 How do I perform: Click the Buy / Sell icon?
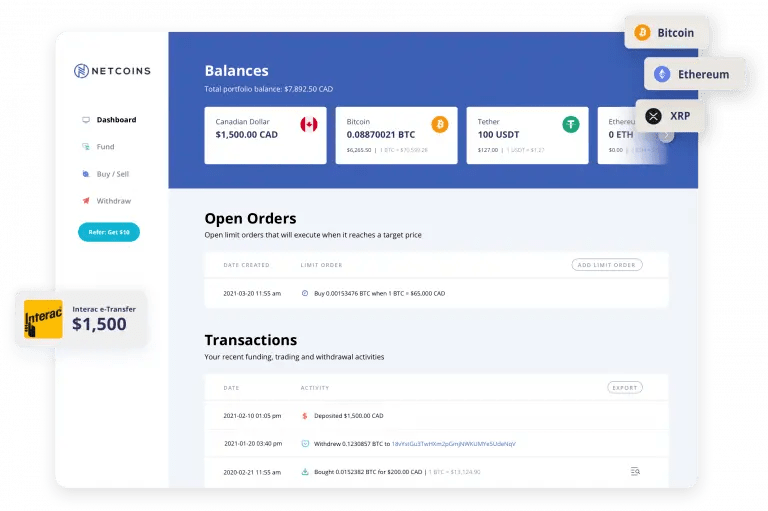[x=86, y=174]
